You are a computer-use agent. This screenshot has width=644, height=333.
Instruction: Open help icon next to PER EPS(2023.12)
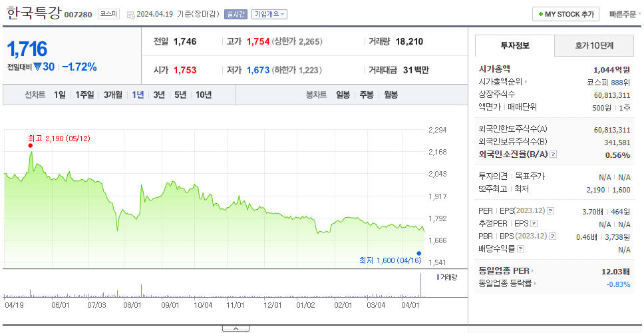click(x=550, y=211)
